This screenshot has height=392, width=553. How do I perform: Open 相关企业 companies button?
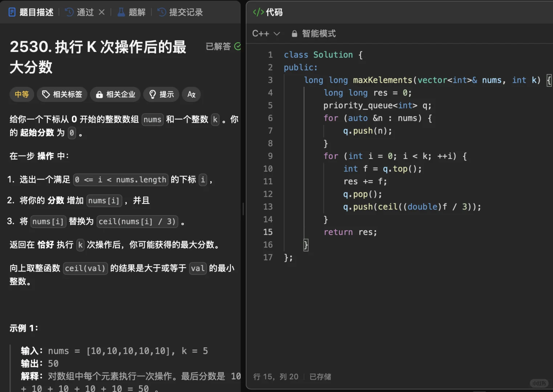click(x=115, y=94)
